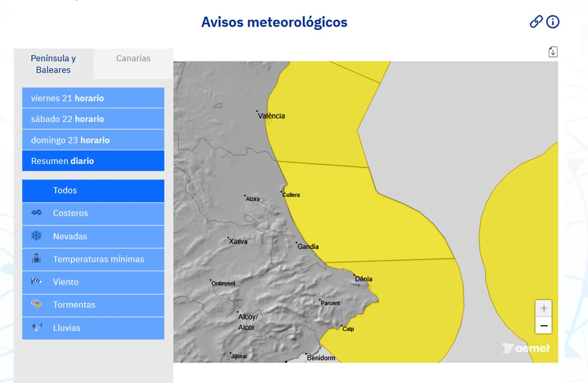Show sábado 22 hourly warnings
The image size is (588, 383).
click(x=93, y=119)
